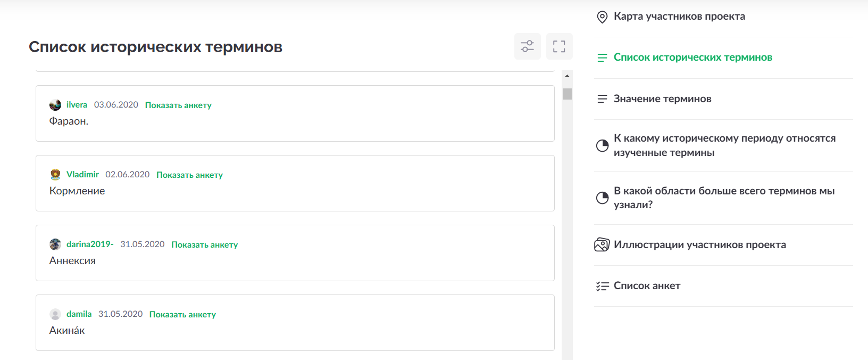Image resolution: width=868 pixels, height=360 pixels.
Task: Click the list scrollbar thumb
Action: pyautogui.click(x=567, y=94)
